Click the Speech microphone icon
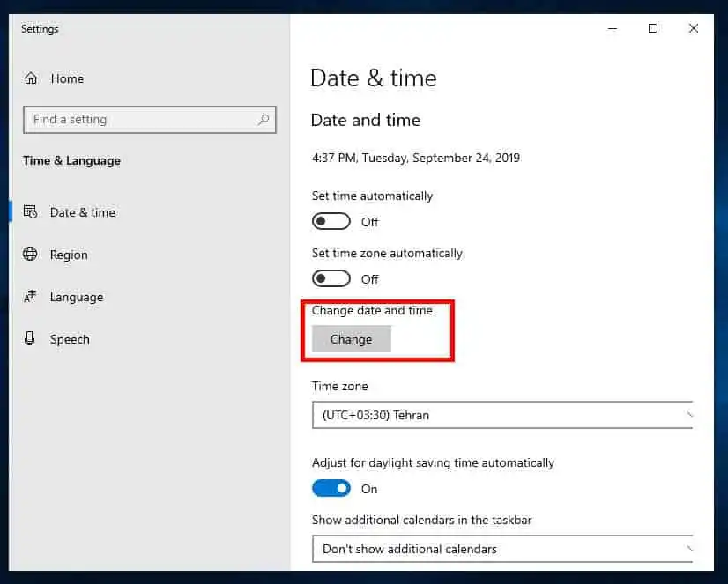 click(31, 339)
